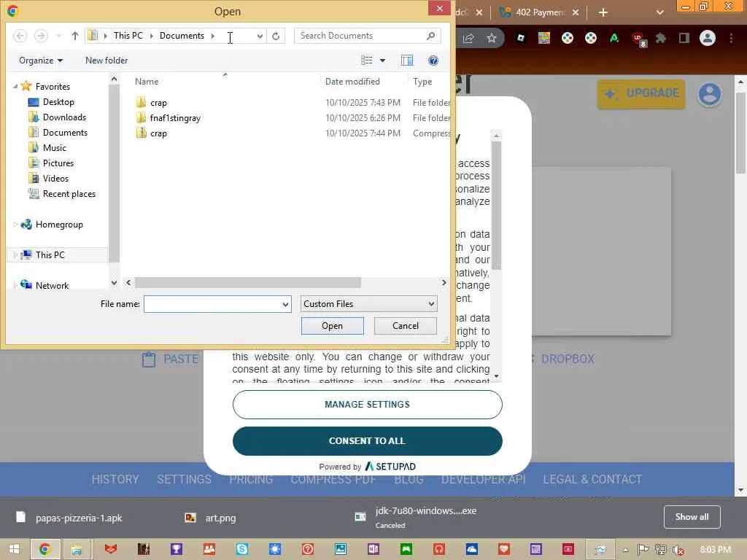Toggle the preview pane icon
This screenshot has height=560, width=747.
407,61
